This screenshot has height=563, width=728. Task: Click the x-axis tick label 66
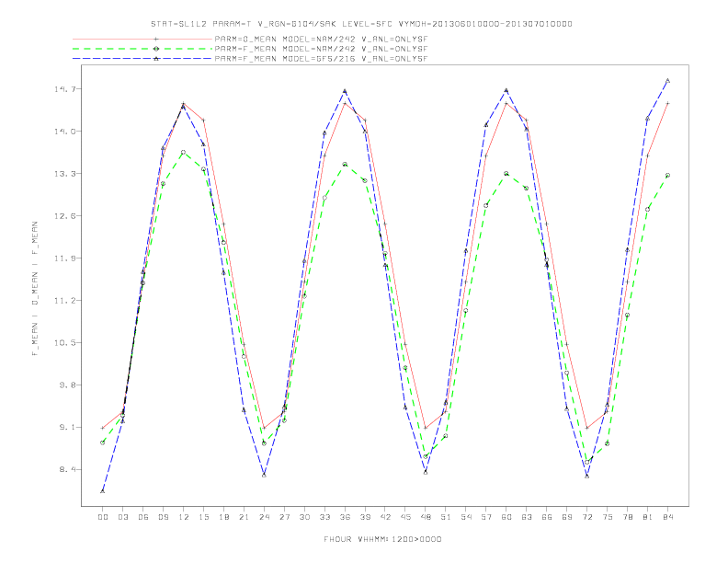tap(547, 517)
